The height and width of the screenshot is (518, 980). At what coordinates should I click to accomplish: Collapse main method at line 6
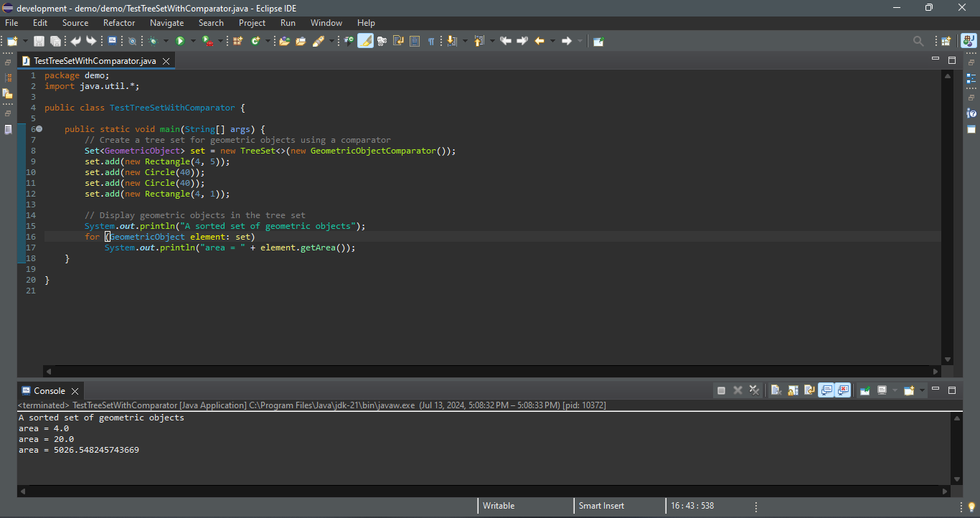coord(39,129)
